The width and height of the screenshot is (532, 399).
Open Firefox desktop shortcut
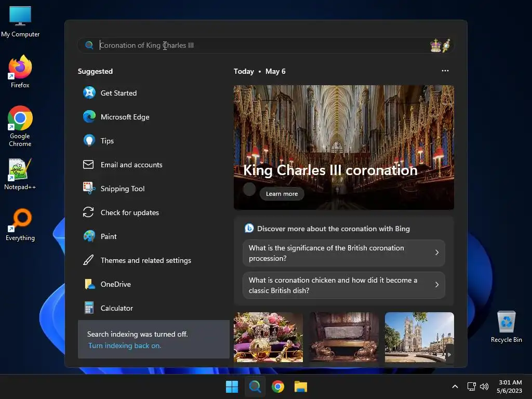pos(20,72)
